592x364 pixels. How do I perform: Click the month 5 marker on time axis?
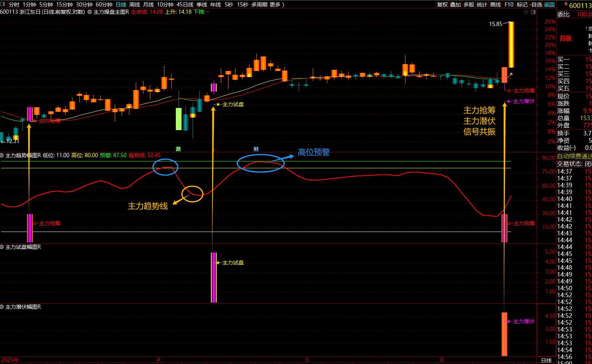coord(307,360)
